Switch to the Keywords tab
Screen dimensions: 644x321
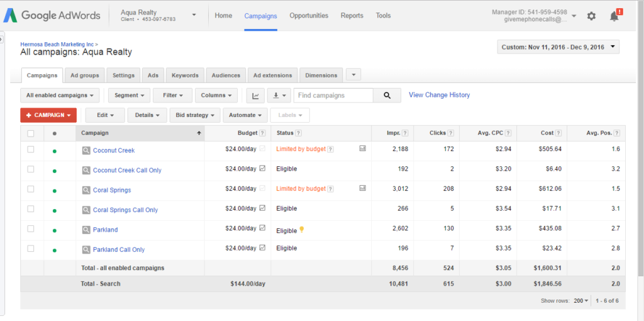(185, 76)
